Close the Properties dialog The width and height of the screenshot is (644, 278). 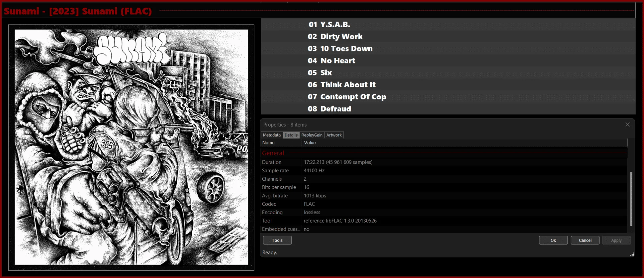628,125
